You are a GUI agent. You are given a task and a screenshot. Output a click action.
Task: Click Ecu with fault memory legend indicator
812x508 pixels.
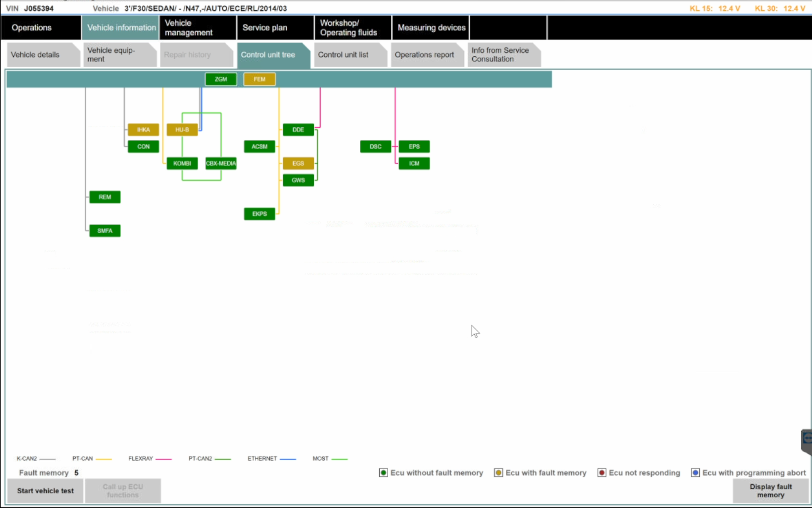(x=498, y=473)
